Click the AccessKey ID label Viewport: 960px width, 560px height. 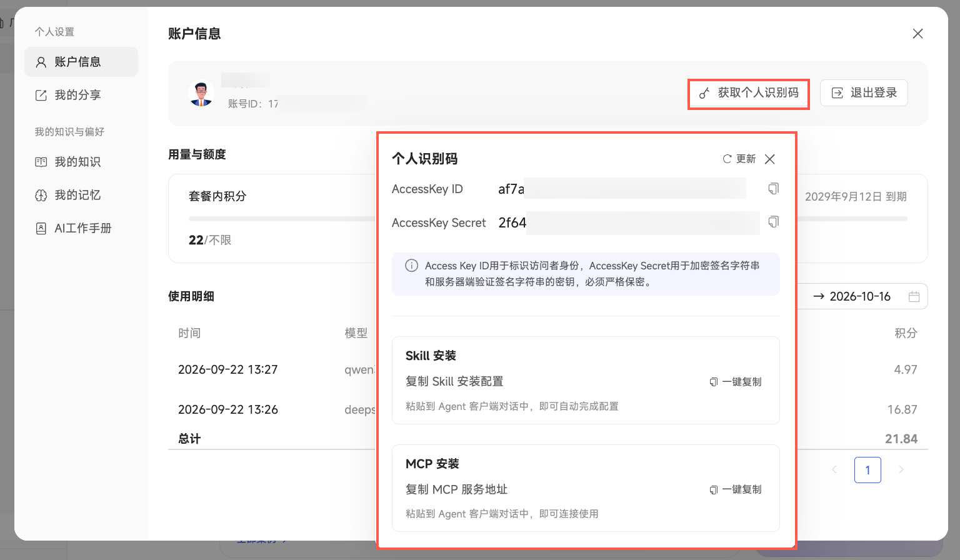pyautogui.click(x=427, y=189)
